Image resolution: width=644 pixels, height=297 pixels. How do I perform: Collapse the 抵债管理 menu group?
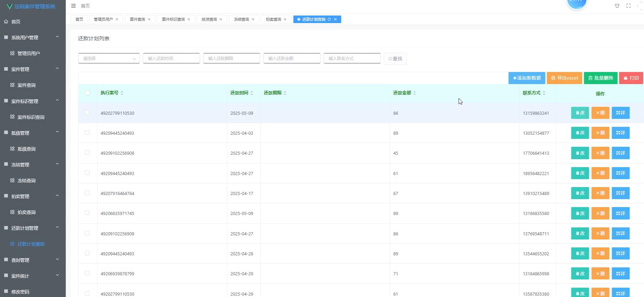point(33,133)
